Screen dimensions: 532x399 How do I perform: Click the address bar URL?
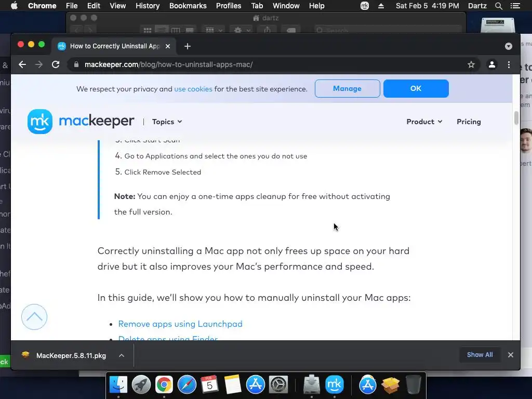[x=169, y=64]
